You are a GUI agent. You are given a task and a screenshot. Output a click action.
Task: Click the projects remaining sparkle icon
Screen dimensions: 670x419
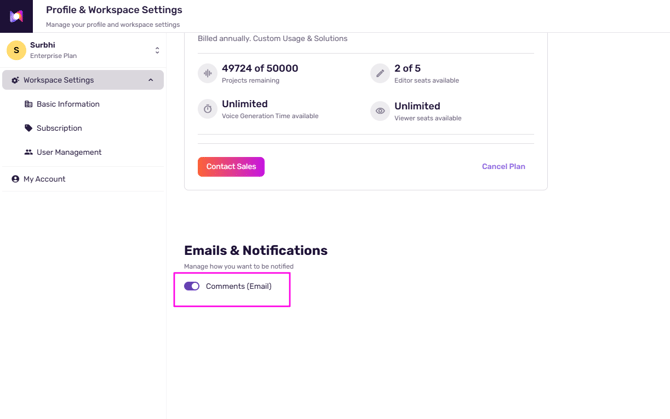point(207,73)
